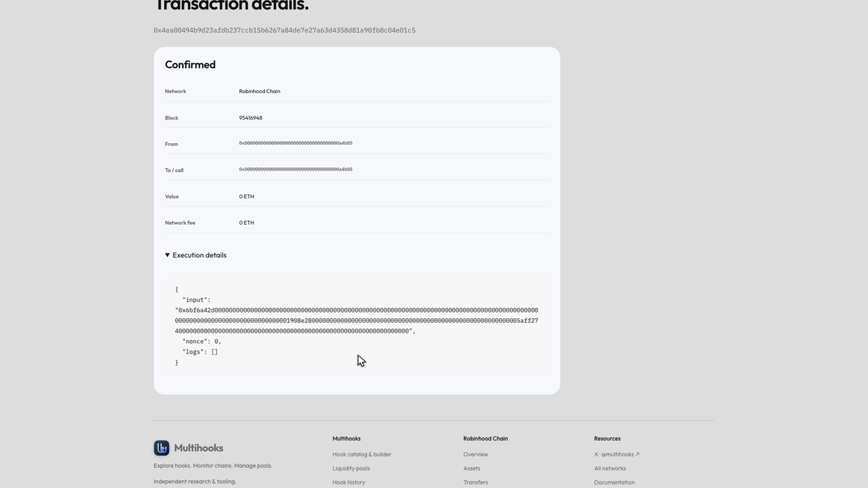The image size is (868, 488).
Task: Click the transaction hash under the page title
Action: coord(284,30)
